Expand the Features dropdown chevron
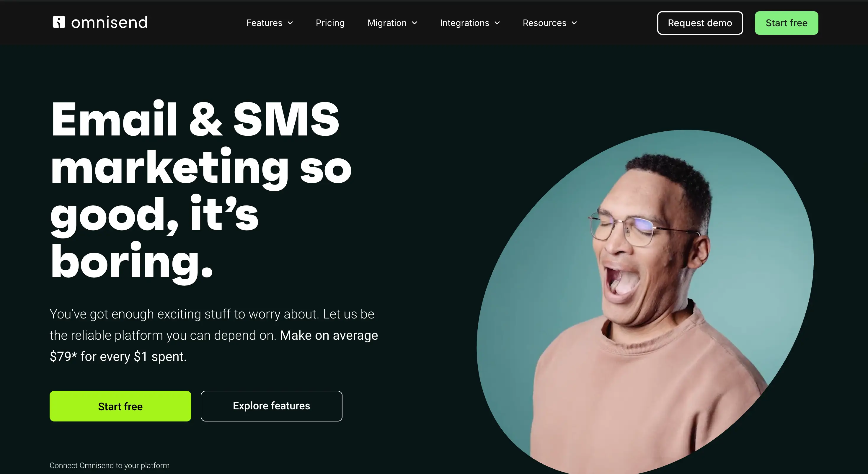The height and width of the screenshot is (474, 868). (x=290, y=23)
